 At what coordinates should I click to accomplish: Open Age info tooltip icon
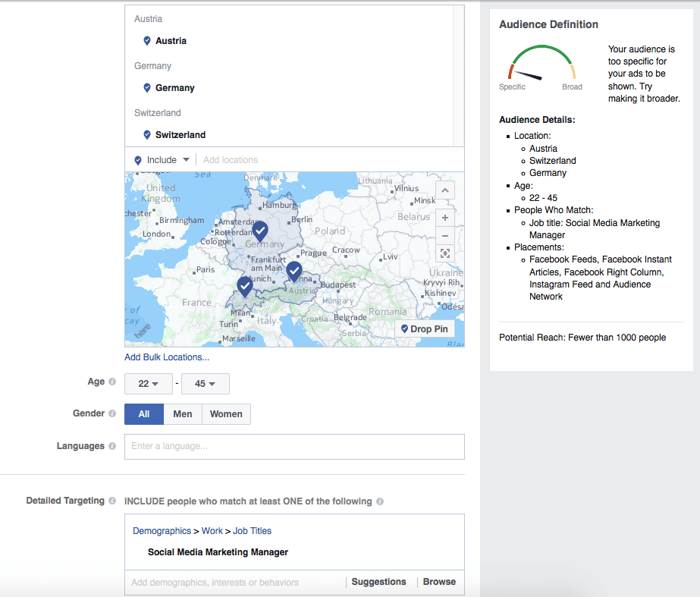[112, 382]
